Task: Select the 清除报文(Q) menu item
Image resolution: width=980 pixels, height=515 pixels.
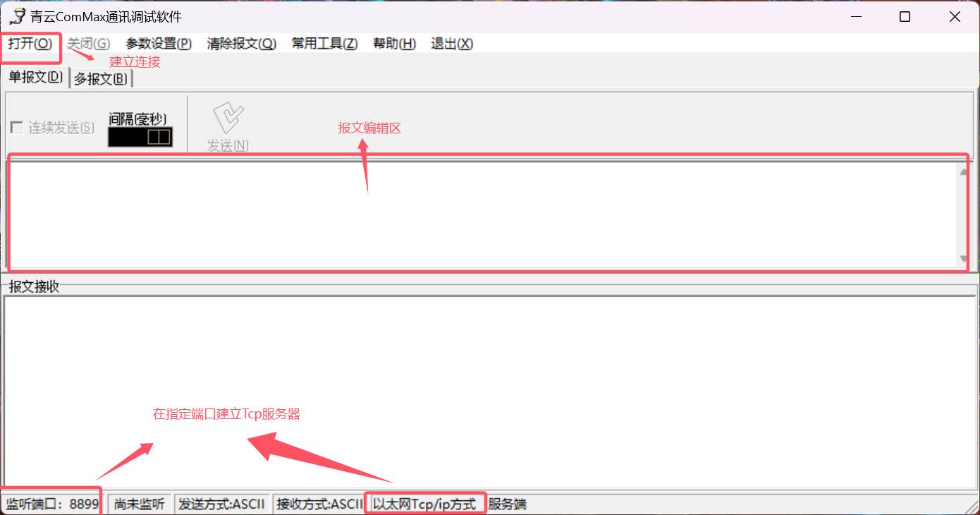Action: pos(242,44)
